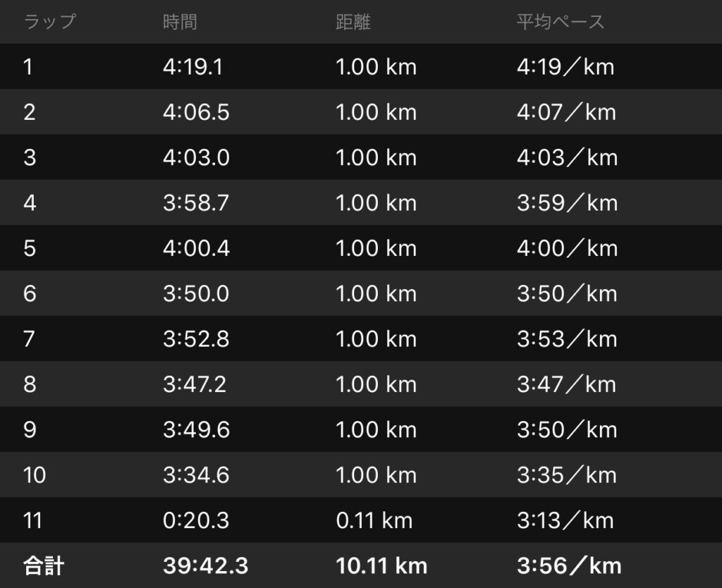The height and width of the screenshot is (588, 722).
Task: Click lap 5 pace 4:00/km
Action: 567,248
